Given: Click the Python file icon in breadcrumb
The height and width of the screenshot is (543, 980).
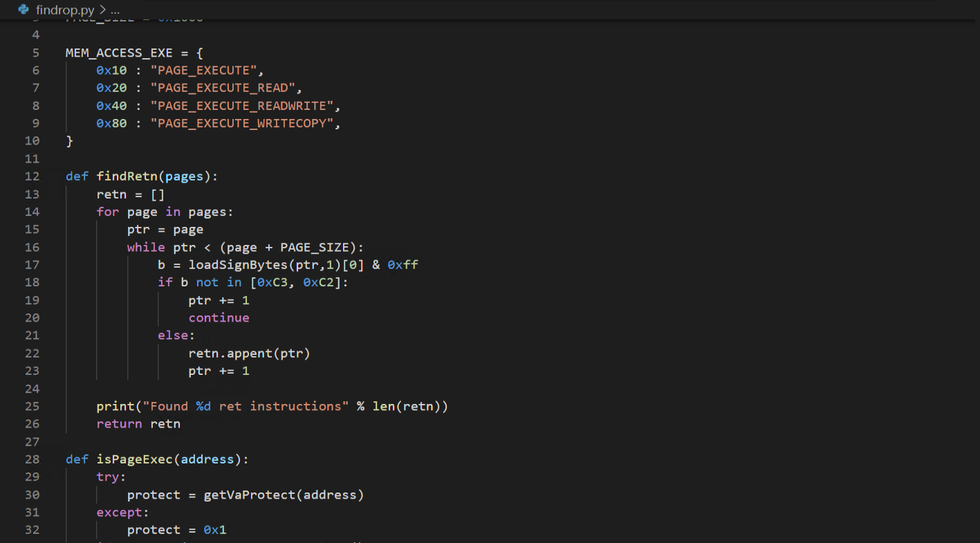Looking at the screenshot, I should pos(24,10).
